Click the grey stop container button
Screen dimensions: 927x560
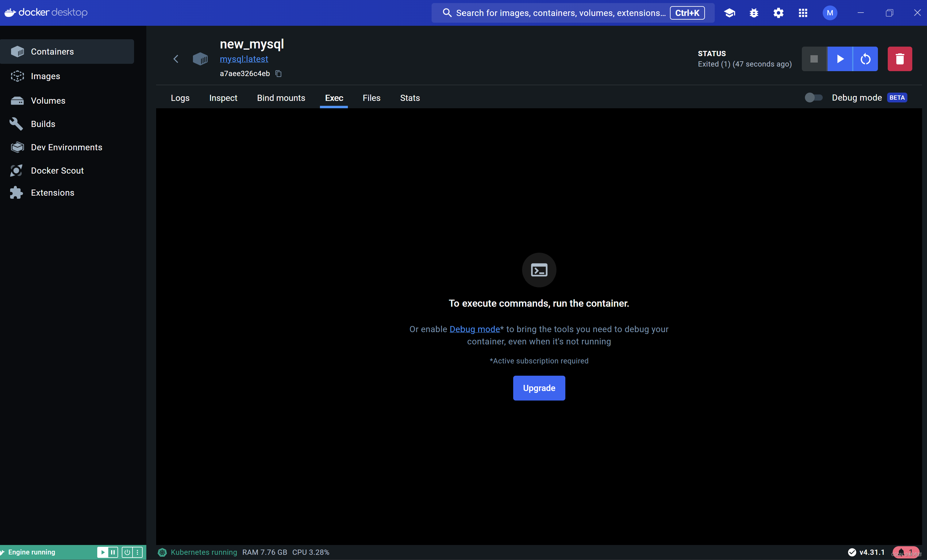coord(814,59)
